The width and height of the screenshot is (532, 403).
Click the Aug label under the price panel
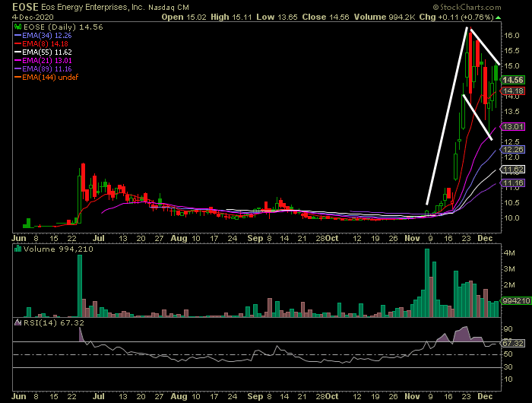179,238
